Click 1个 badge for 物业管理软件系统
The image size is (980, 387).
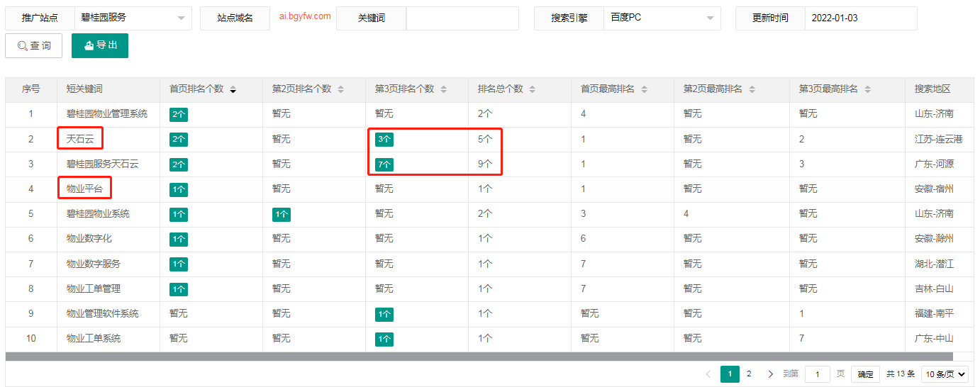[x=384, y=314]
